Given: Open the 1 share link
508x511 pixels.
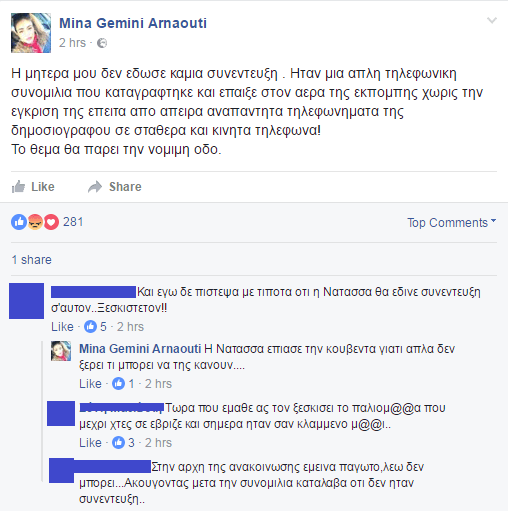Looking at the screenshot, I should pyautogui.click(x=32, y=260).
